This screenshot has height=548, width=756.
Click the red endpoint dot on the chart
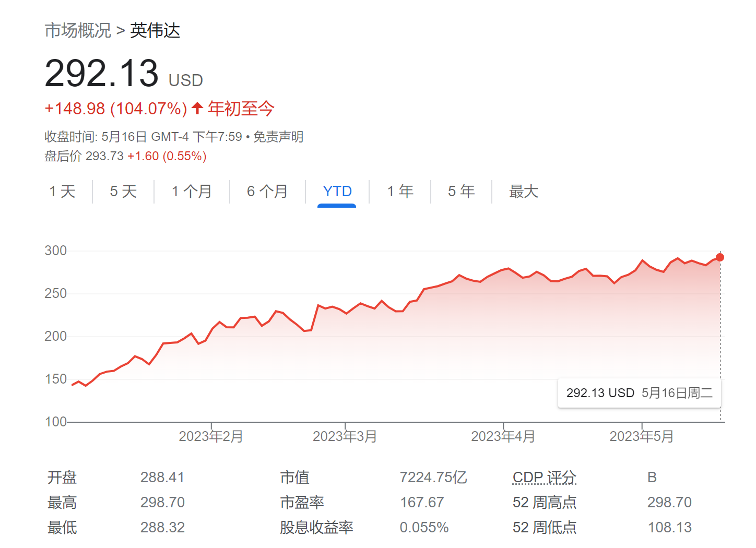click(720, 257)
